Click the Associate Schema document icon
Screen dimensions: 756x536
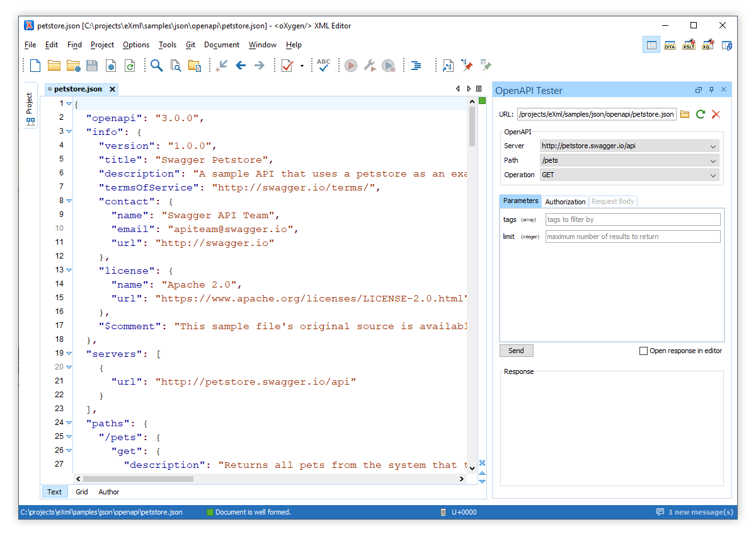(x=448, y=65)
